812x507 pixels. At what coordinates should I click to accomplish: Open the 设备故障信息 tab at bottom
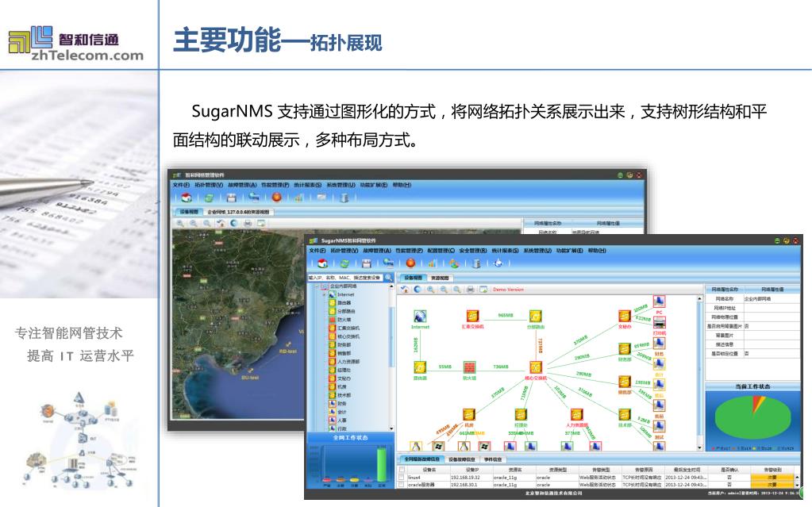[x=461, y=459]
